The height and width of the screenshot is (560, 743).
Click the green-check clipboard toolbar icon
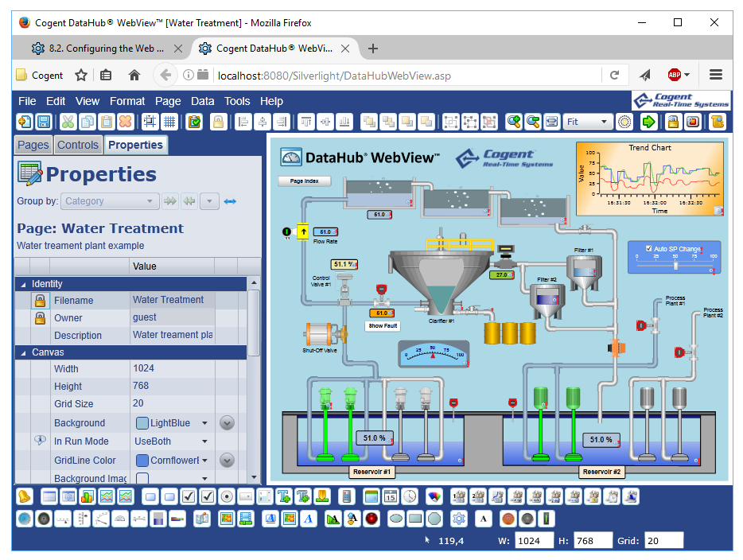click(x=194, y=122)
